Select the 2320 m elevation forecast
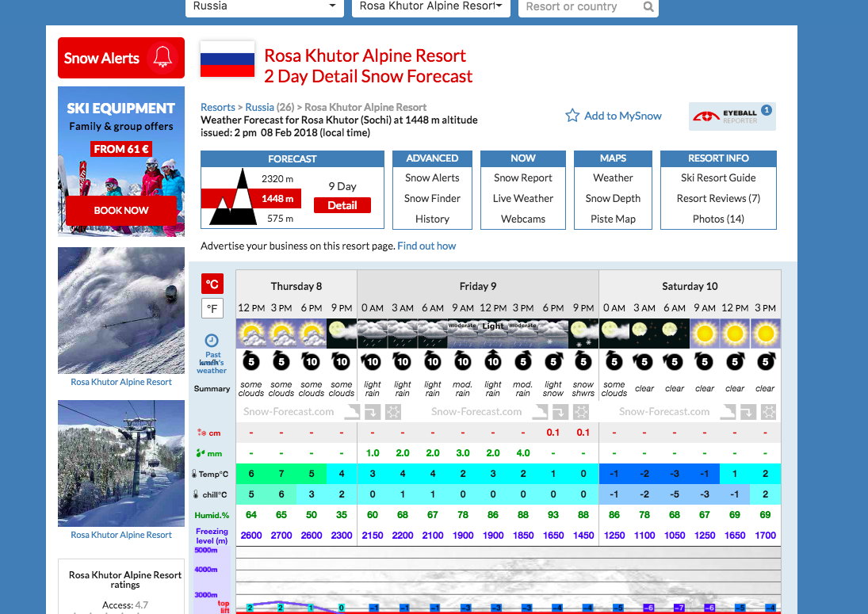The width and height of the screenshot is (868, 614). pos(277,179)
